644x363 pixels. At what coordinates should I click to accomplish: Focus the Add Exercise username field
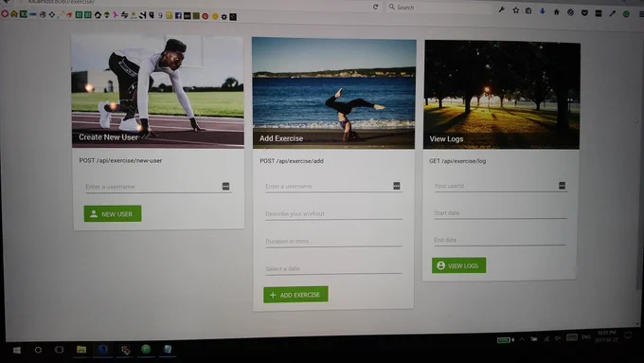coord(333,186)
